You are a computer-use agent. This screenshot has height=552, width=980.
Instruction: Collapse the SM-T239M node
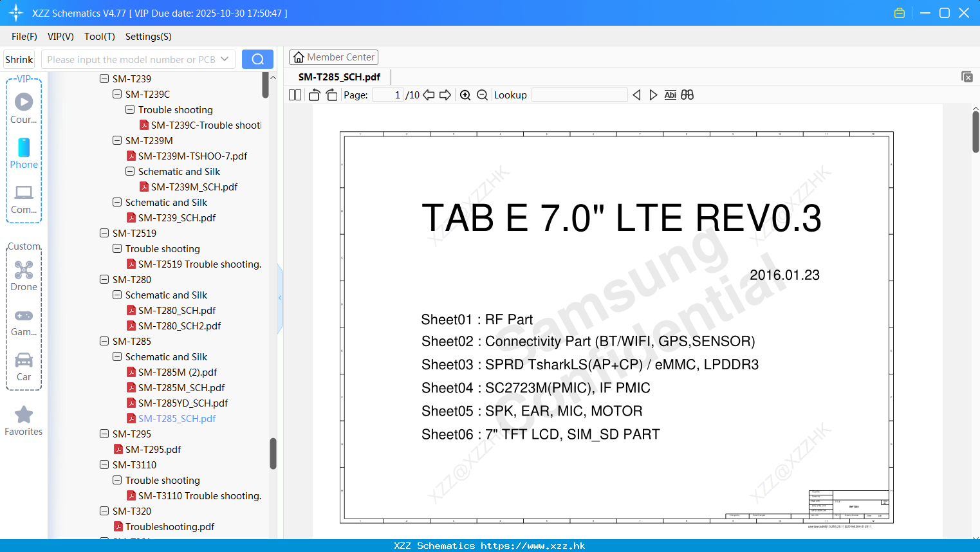pos(117,140)
